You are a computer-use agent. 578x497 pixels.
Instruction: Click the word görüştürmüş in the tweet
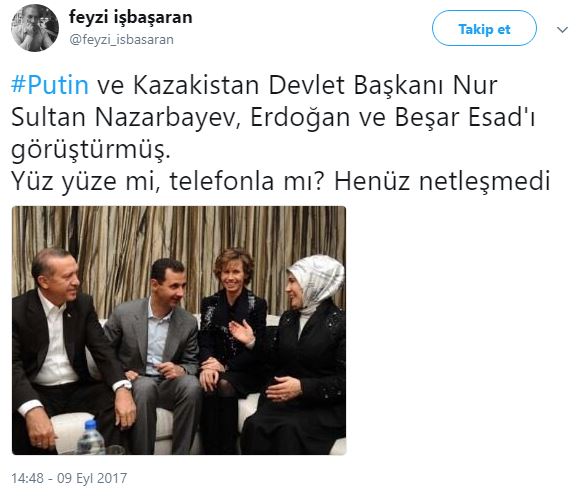pyautogui.click(x=91, y=150)
